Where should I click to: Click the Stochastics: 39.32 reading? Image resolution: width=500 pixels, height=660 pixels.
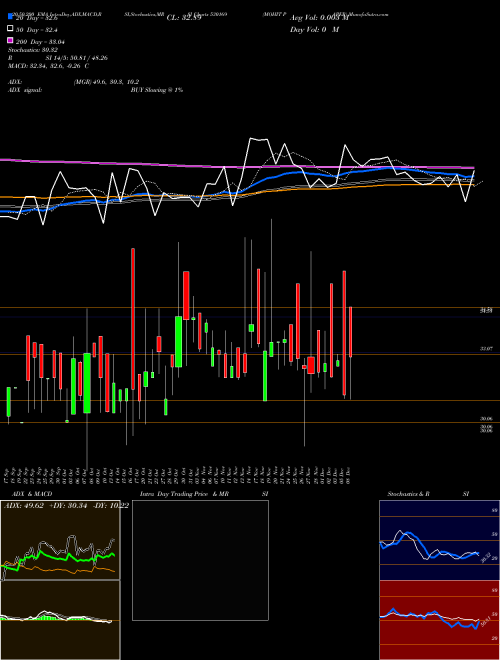[x=32, y=50]
